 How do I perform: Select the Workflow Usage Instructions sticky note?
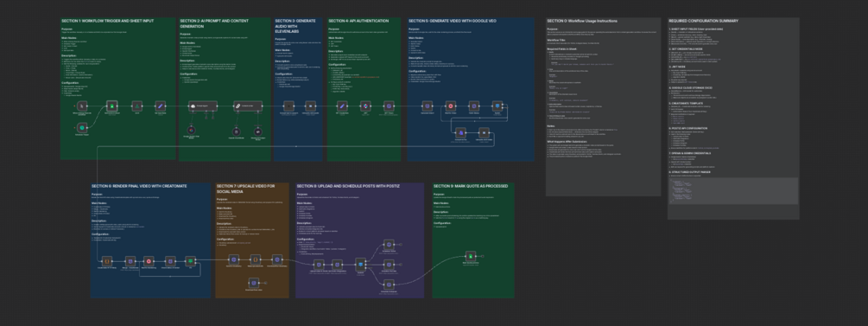[602, 106]
